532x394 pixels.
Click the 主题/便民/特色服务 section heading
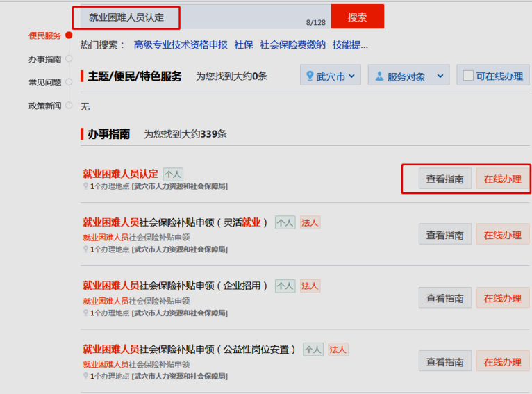135,76
